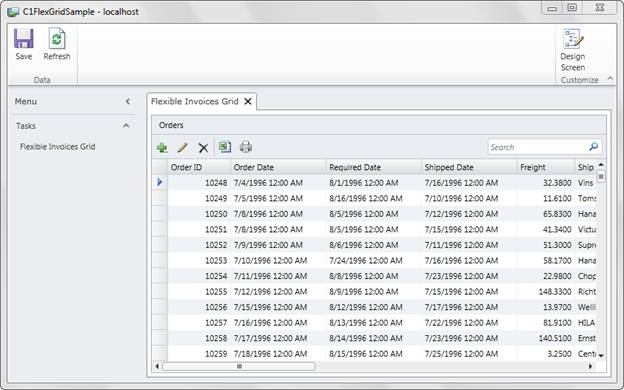Image resolution: width=624 pixels, height=390 pixels.
Task: Click the current row indicator arrow for 10248
Action: (x=160, y=183)
